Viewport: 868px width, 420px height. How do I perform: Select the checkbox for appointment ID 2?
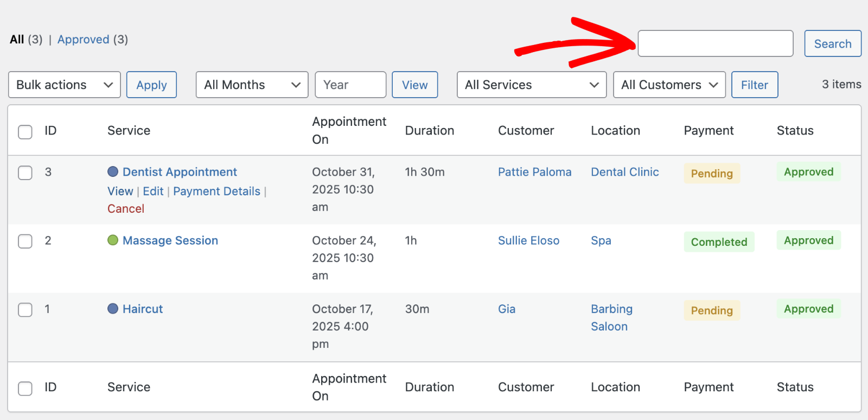click(25, 241)
